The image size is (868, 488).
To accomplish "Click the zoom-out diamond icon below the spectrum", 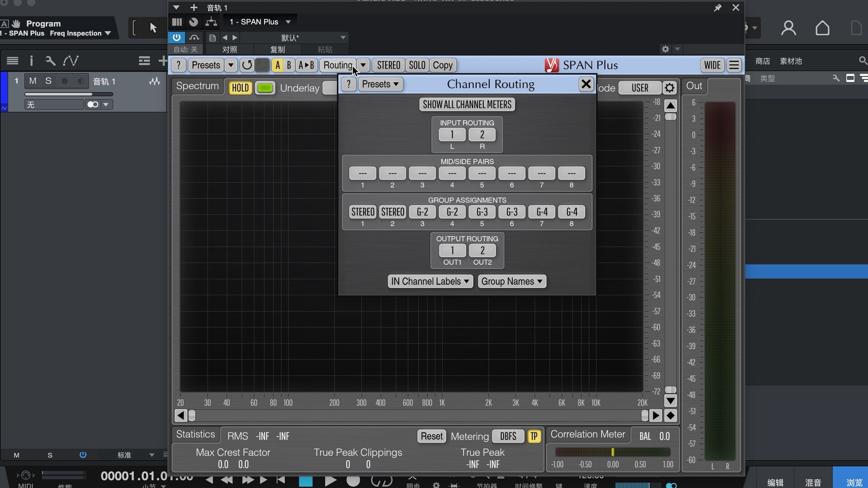I will pos(670,416).
